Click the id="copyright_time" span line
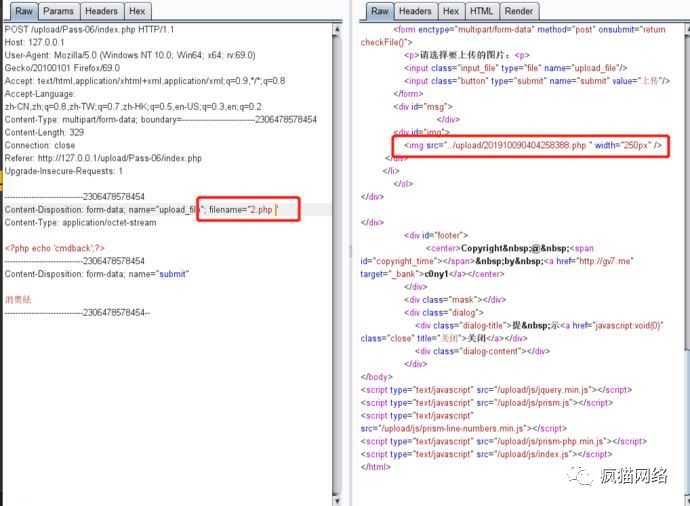Image resolution: width=690 pixels, height=506 pixels. (x=497, y=261)
